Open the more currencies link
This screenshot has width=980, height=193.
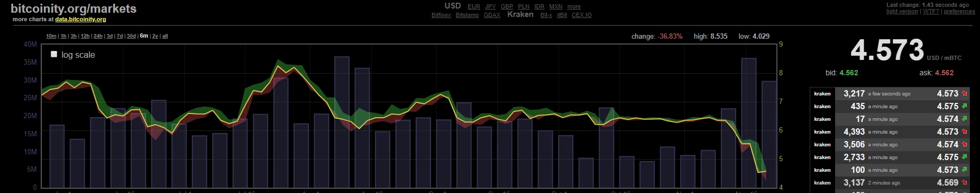click(x=574, y=7)
